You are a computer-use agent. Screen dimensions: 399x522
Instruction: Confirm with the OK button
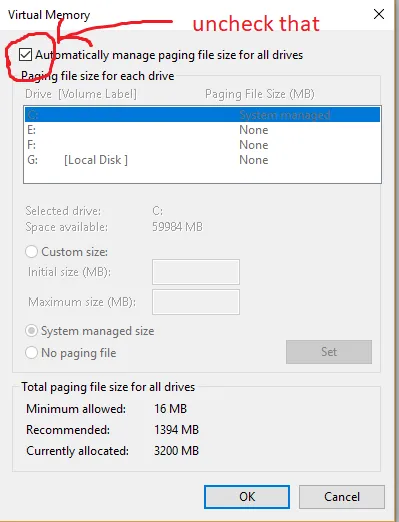pos(247,497)
